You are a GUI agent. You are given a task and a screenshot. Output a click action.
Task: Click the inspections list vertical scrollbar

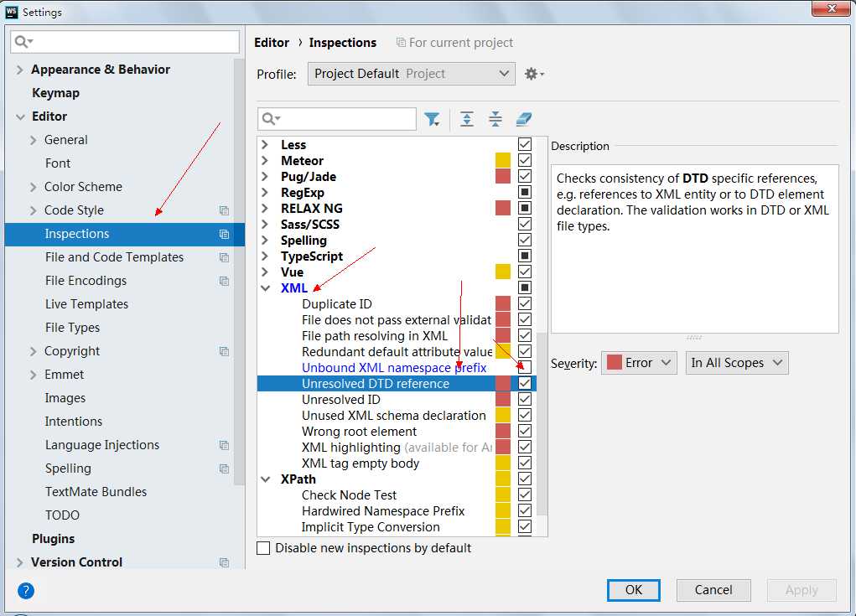pos(542,423)
